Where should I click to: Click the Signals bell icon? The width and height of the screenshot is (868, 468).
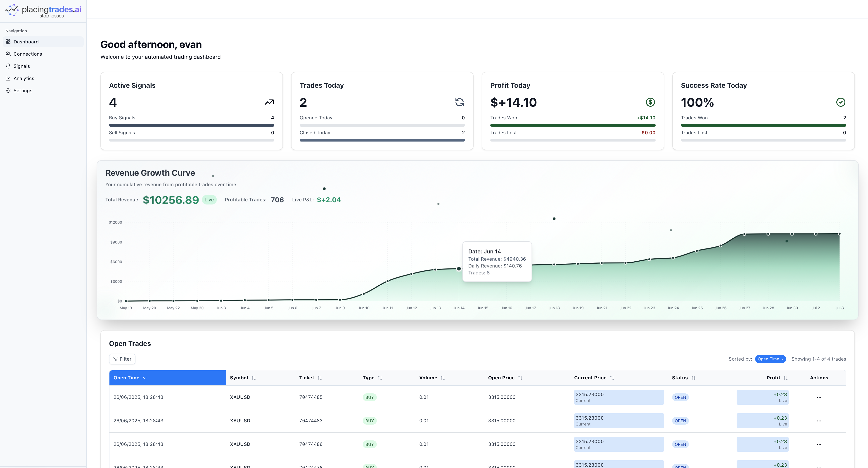point(8,66)
